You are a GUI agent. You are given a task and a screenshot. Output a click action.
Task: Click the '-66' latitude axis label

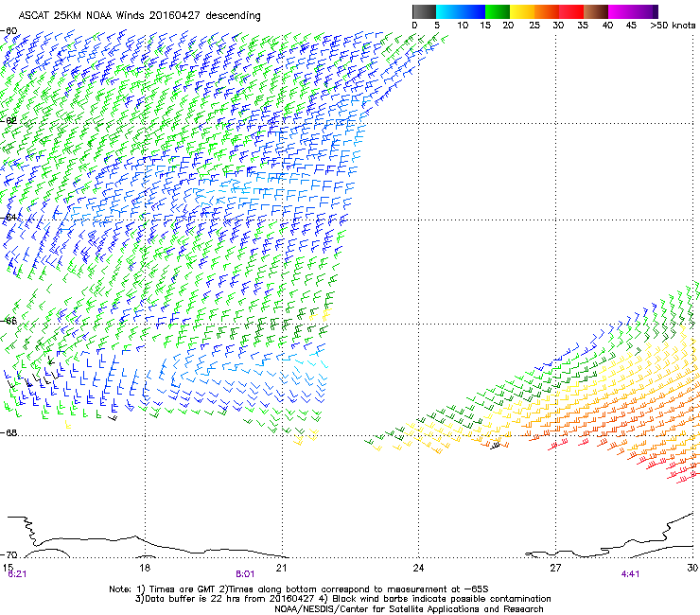(x=9, y=321)
